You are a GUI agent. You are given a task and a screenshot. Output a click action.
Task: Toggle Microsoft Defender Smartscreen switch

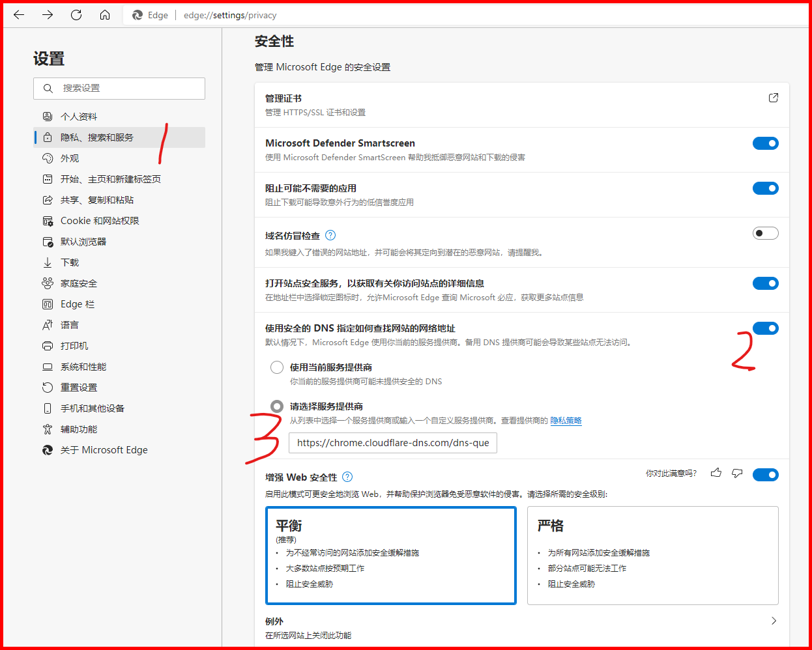coord(766,143)
